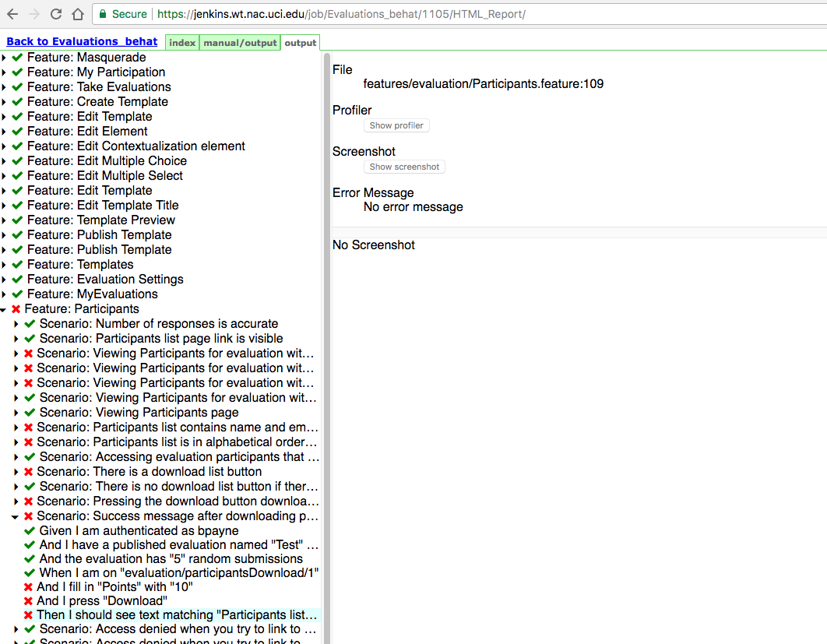Select Scenario: Viewing Participants page

(139, 413)
